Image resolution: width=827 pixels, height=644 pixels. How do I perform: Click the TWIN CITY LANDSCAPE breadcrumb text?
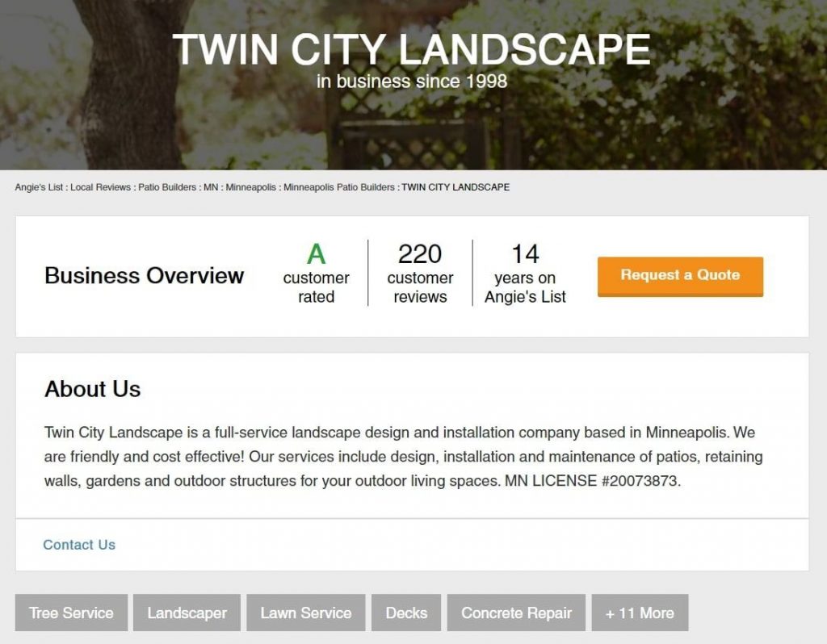[455, 187]
